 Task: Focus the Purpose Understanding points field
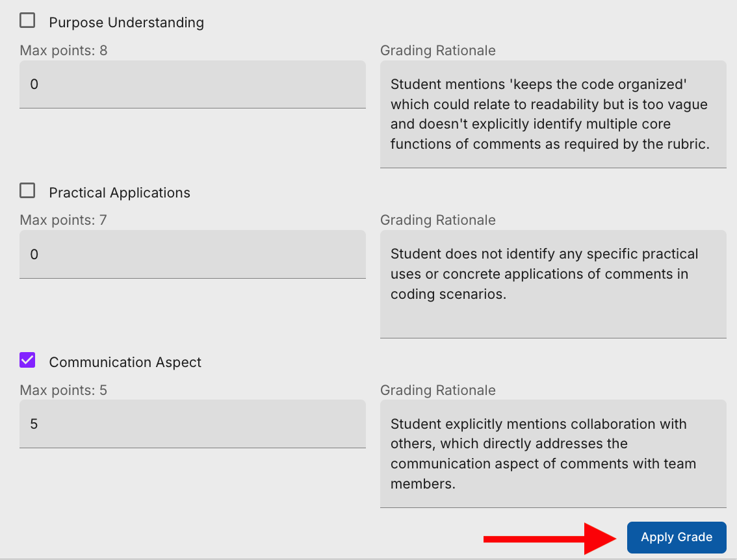pos(192,84)
